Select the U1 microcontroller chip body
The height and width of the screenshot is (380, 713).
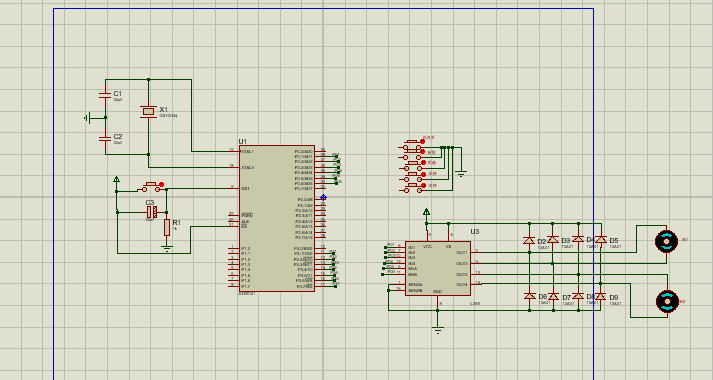pyautogui.click(x=276, y=218)
